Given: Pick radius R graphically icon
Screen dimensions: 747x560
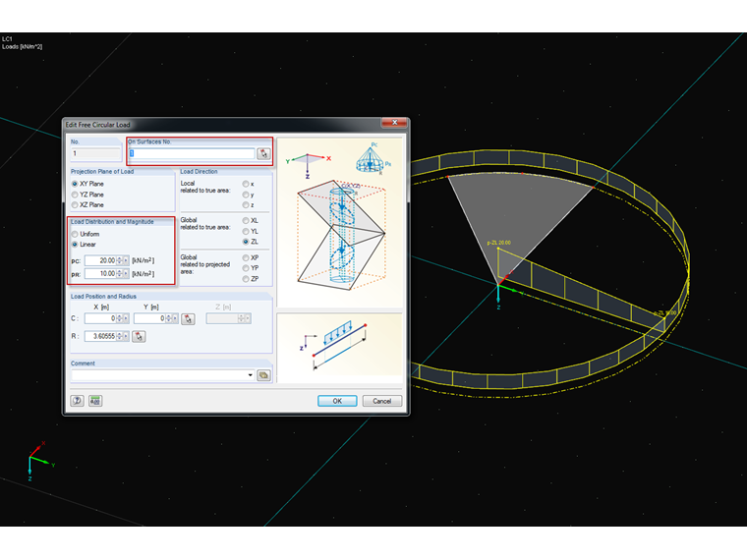Looking at the screenshot, I should click(139, 336).
